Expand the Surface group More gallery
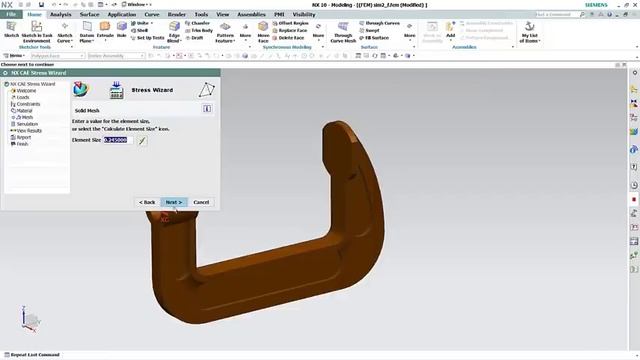 [x=409, y=31]
